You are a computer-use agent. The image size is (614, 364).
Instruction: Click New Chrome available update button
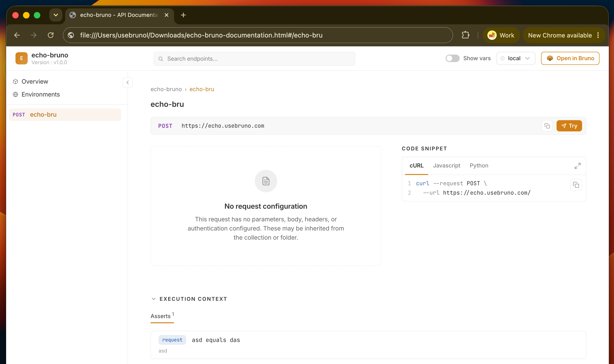coord(560,35)
